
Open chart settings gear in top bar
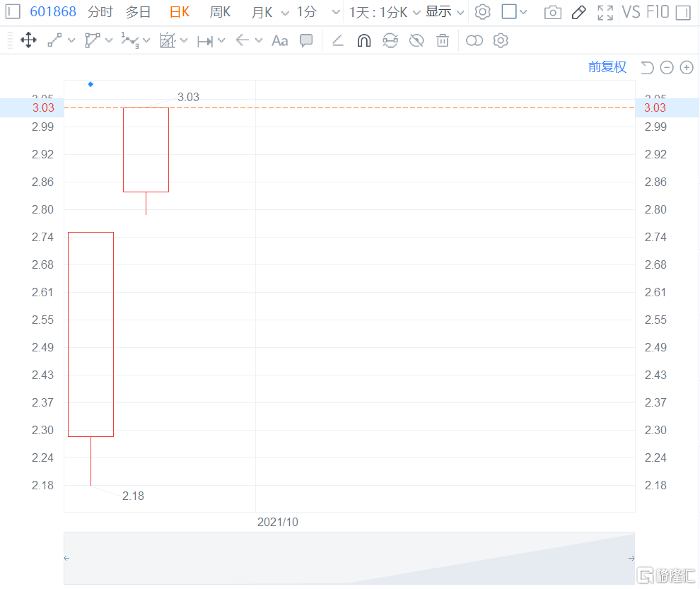tap(483, 11)
